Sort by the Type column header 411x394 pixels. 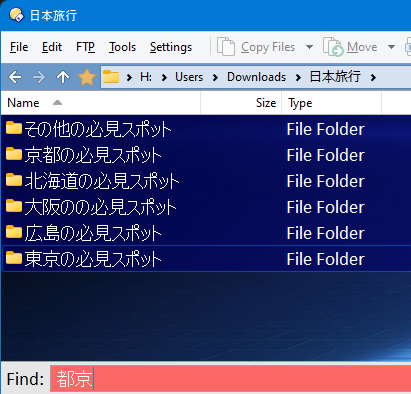coord(332,103)
